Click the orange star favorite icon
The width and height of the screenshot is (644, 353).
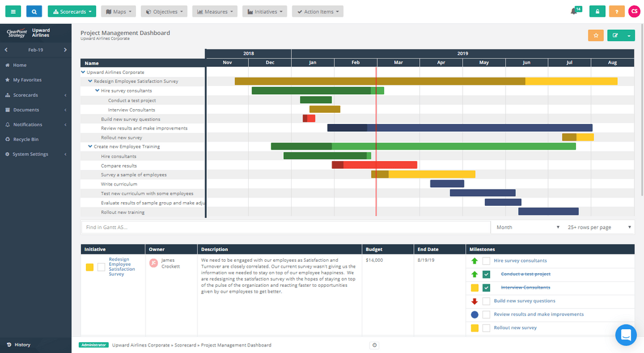pyautogui.click(x=595, y=36)
